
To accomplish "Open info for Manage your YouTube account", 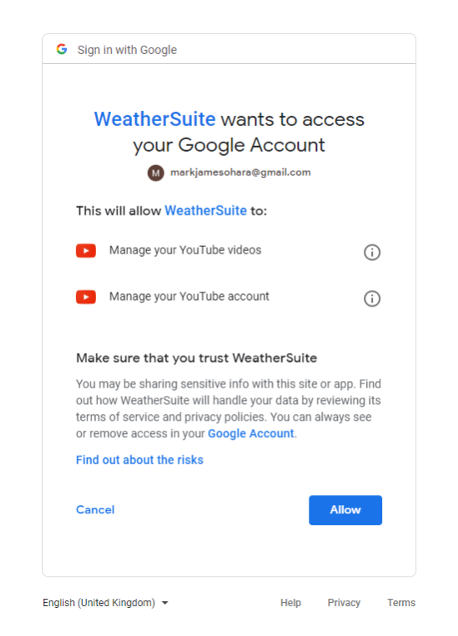I will point(372,299).
